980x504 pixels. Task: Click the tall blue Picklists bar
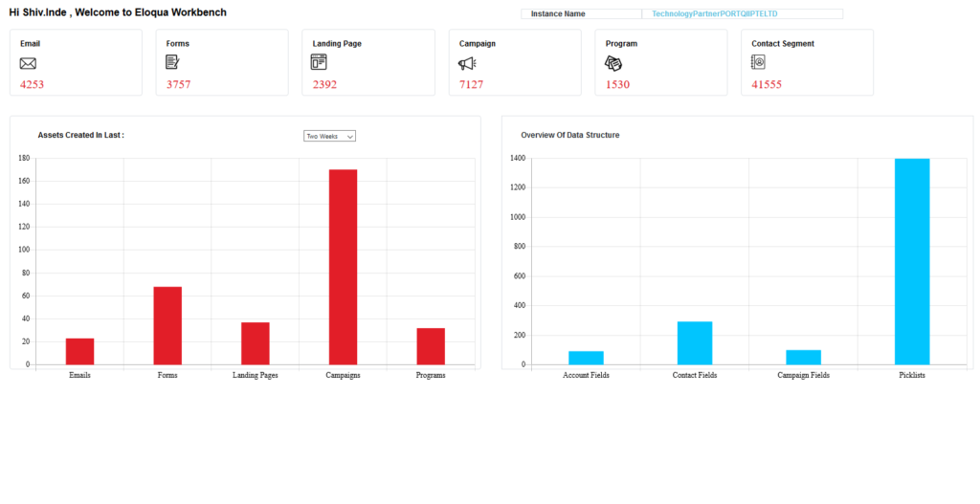[912, 262]
